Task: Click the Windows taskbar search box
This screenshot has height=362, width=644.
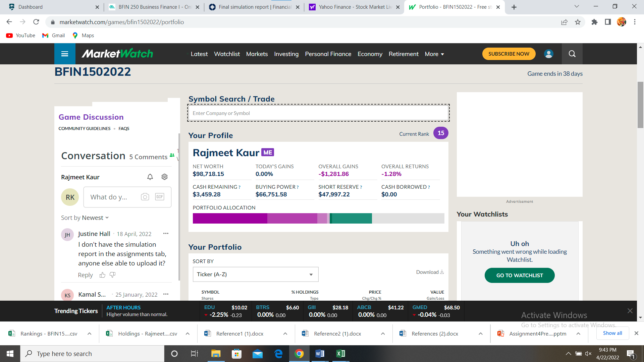Action: point(92,354)
